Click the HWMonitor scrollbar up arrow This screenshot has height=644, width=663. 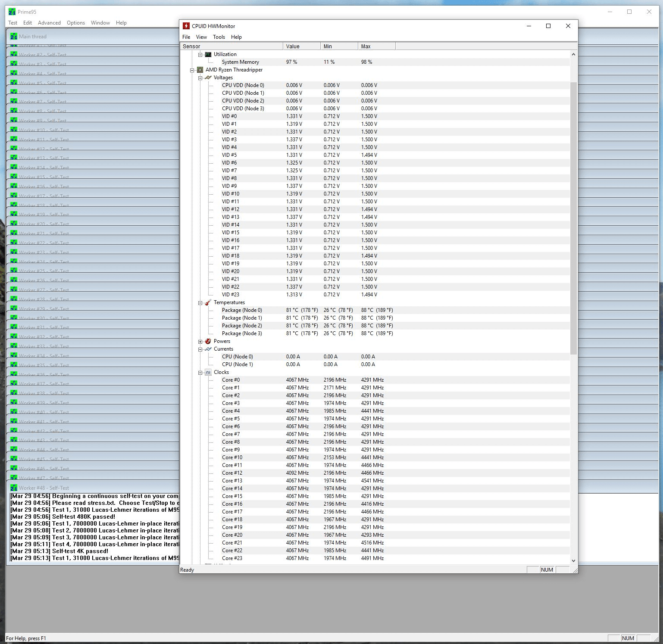[573, 54]
